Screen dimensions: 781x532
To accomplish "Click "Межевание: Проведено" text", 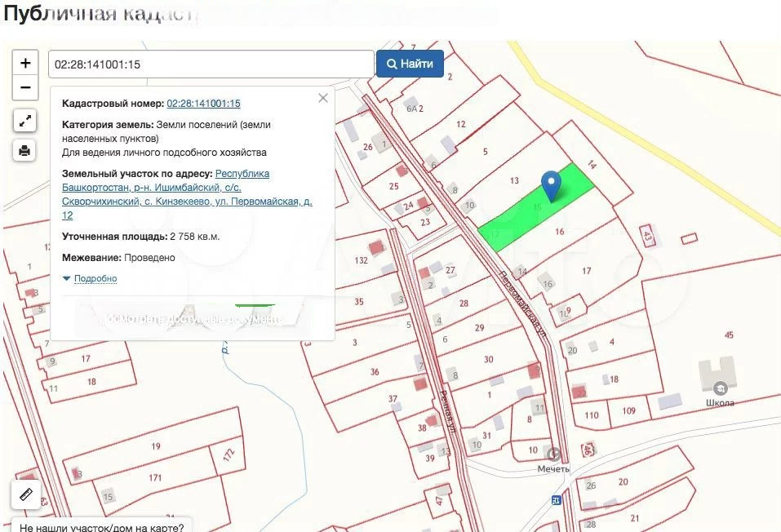I will click(x=118, y=258).
